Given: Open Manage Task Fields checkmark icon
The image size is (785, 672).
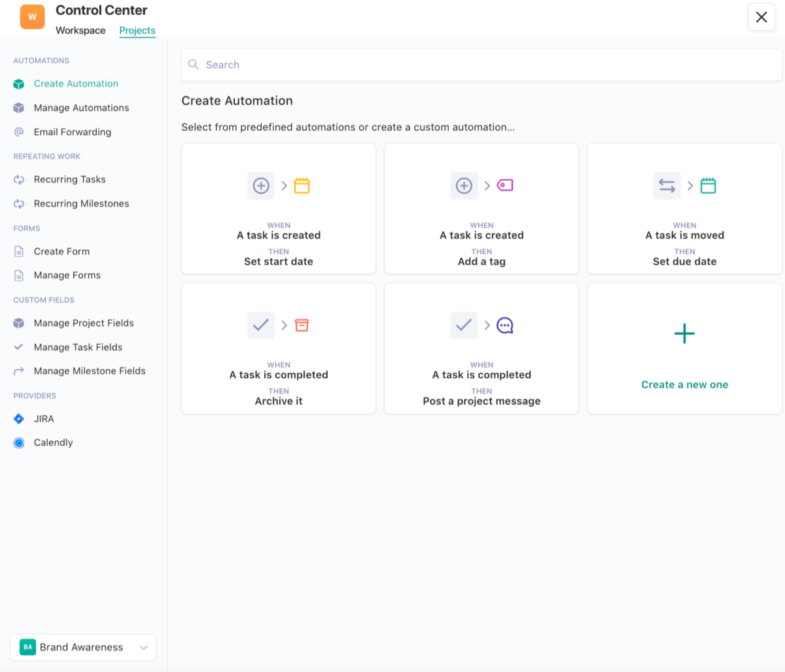Looking at the screenshot, I should click(x=18, y=347).
